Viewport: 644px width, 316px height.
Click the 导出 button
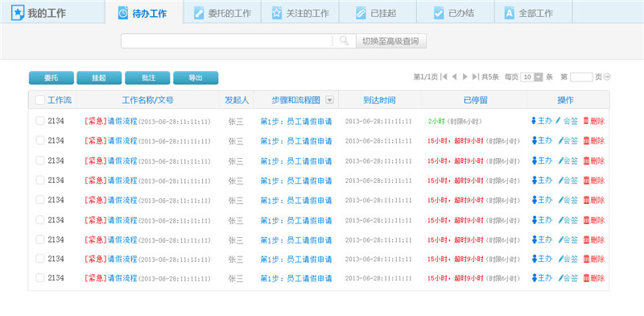pos(196,77)
